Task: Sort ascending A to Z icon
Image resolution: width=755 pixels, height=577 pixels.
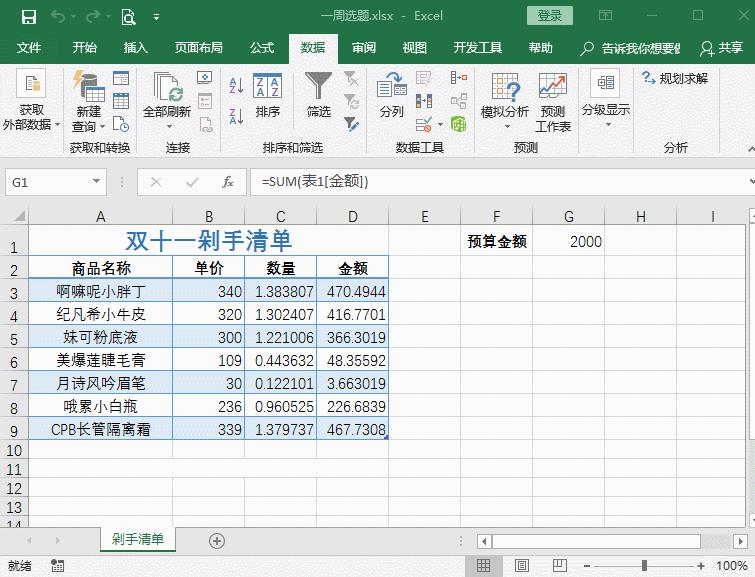Action: 236,85
